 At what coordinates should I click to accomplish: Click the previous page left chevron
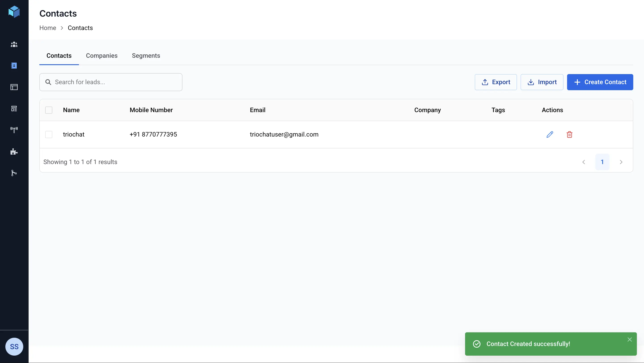click(x=584, y=162)
